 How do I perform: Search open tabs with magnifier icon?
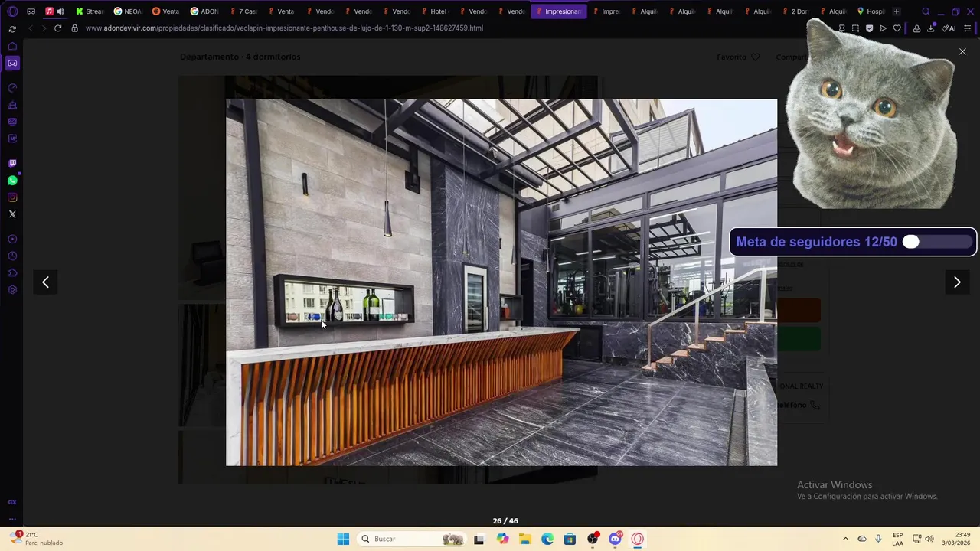926,11
